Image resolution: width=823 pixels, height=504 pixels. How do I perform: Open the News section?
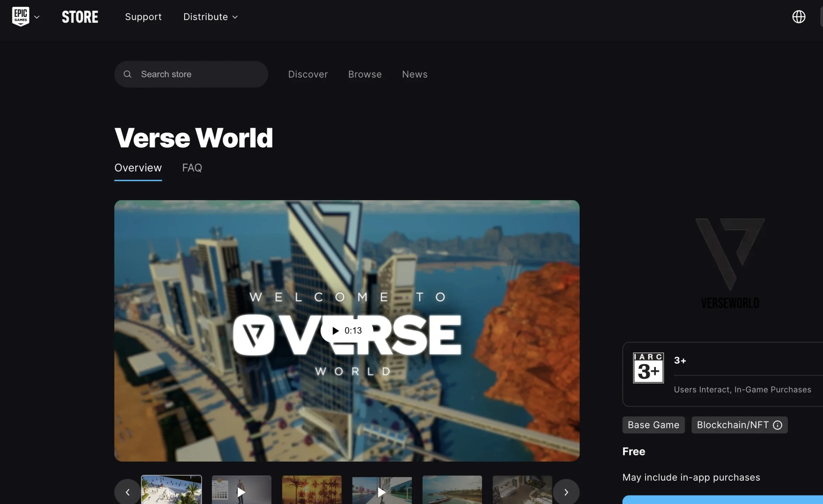(x=414, y=74)
